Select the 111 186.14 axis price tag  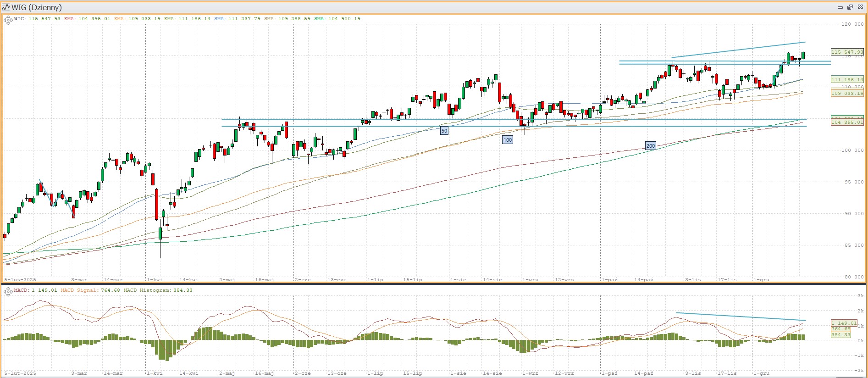(847, 79)
